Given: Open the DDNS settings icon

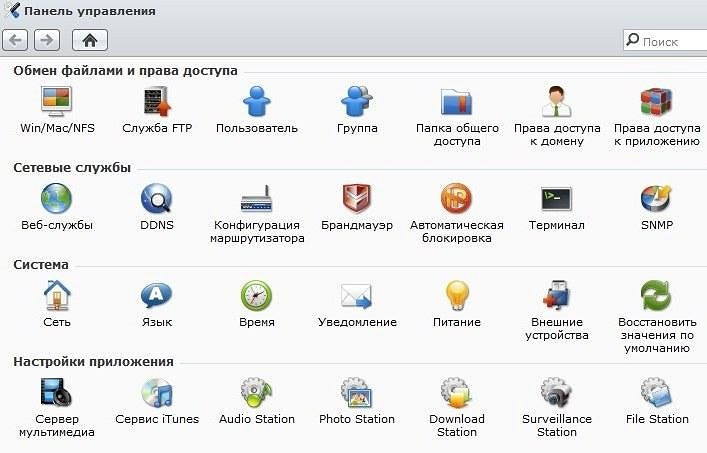Looking at the screenshot, I should (x=157, y=198).
